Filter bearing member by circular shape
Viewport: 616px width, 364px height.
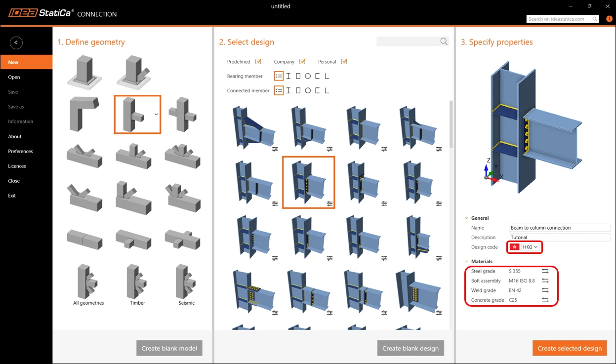pos(308,76)
